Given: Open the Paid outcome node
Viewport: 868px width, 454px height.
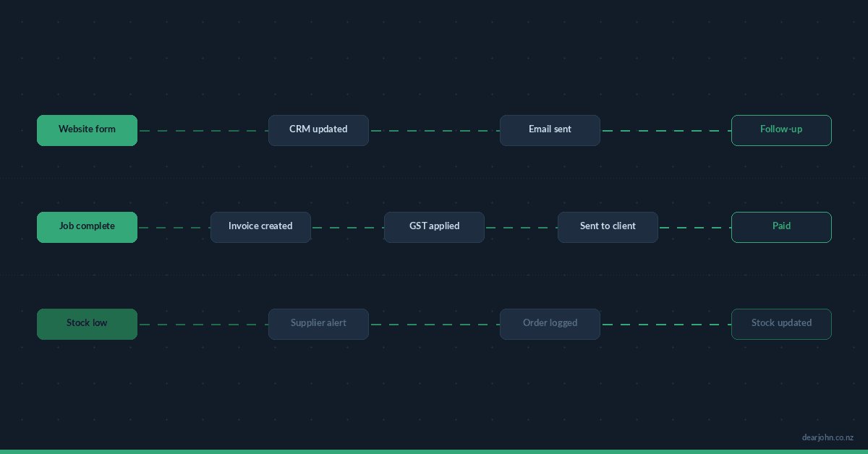Looking at the screenshot, I should click(781, 226).
